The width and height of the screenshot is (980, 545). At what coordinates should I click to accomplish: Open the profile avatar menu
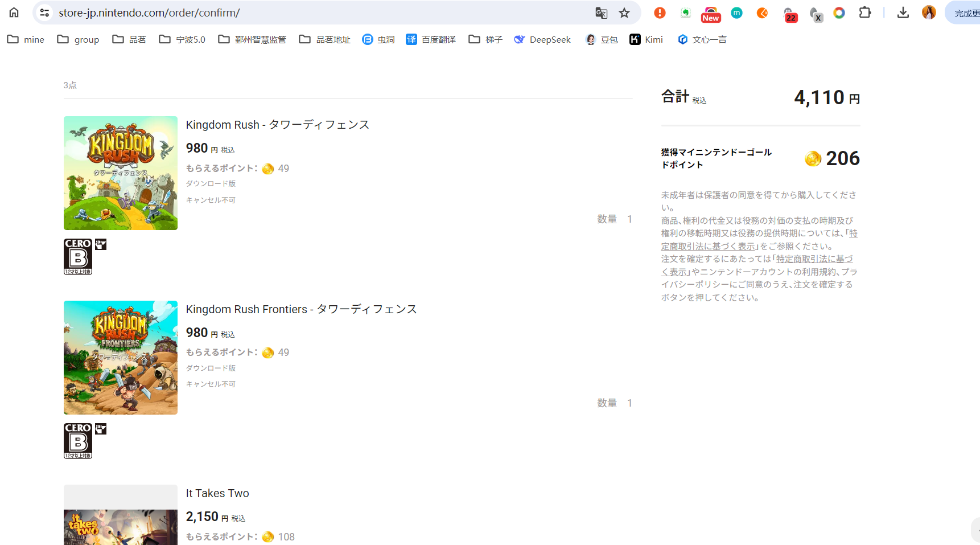point(929,13)
